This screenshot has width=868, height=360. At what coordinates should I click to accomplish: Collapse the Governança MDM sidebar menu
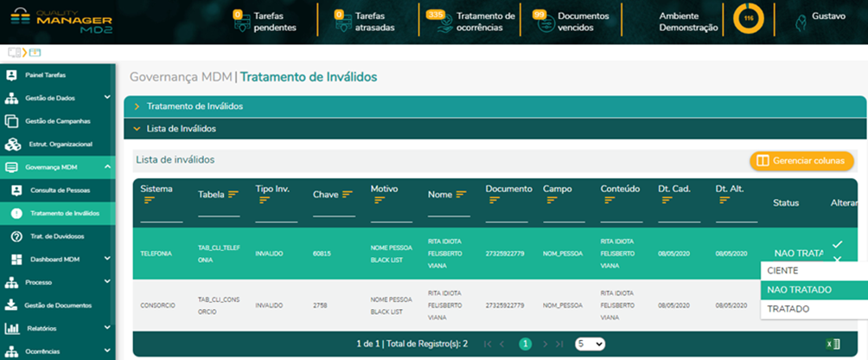coord(107,166)
